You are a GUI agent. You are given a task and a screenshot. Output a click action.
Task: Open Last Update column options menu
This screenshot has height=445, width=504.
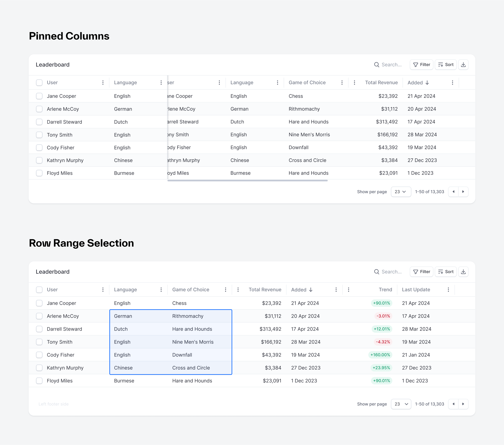448,290
